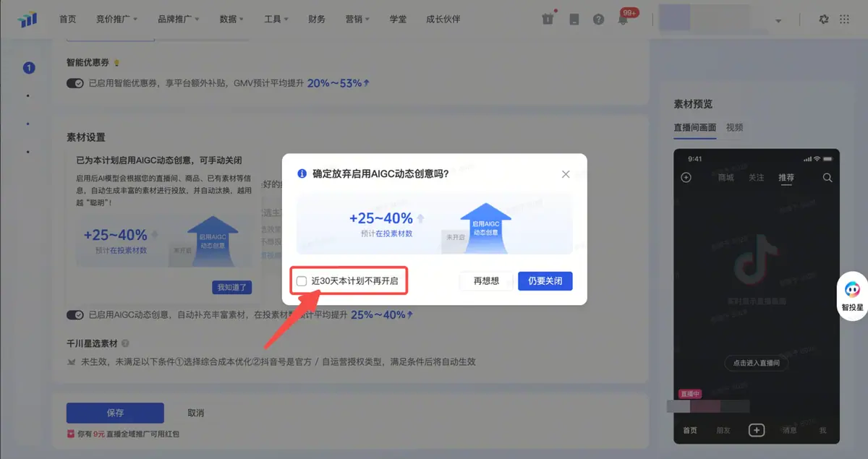
Task: Click 再想想 button in dialog
Action: [x=486, y=281]
